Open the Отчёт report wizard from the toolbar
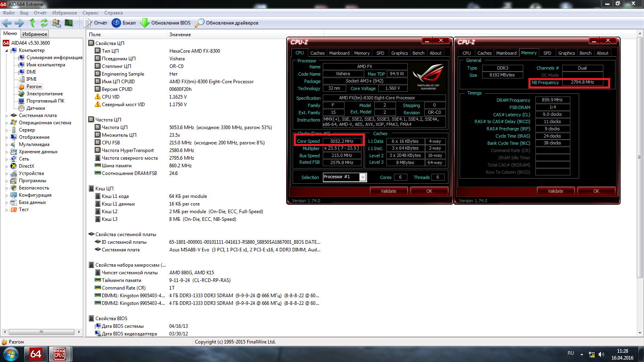The height and width of the screenshot is (362, 644). [x=96, y=23]
